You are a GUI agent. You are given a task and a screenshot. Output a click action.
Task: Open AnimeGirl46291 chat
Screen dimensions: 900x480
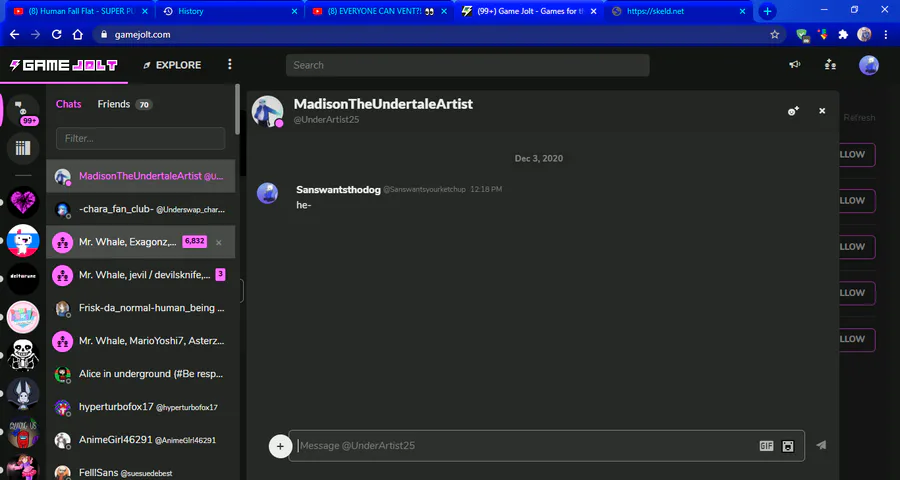[x=141, y=440]
